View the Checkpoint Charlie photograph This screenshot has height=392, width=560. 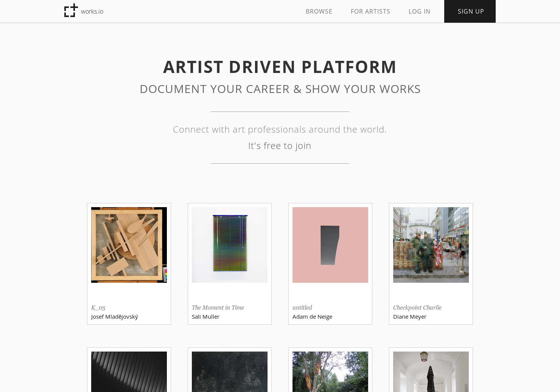coord(431,245)
